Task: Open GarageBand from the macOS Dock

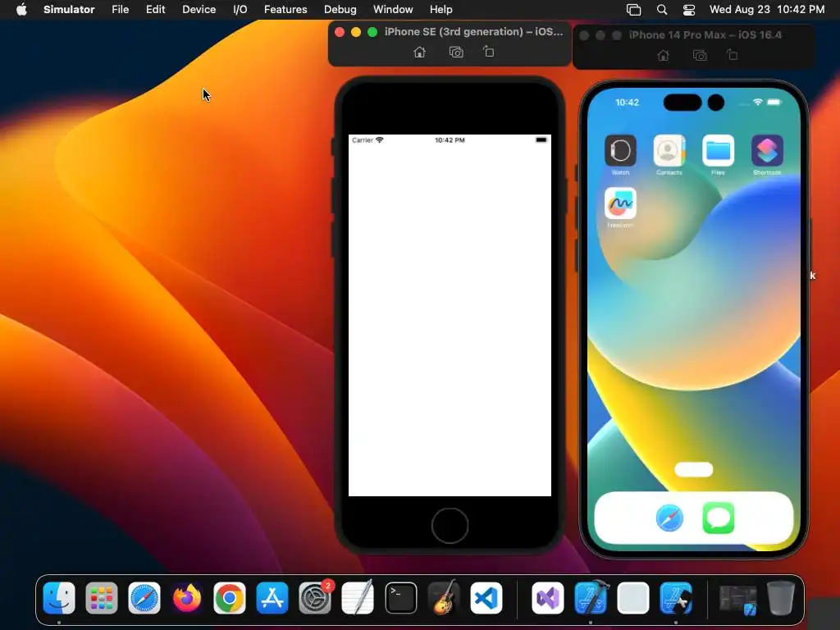Action: point(444,597)
